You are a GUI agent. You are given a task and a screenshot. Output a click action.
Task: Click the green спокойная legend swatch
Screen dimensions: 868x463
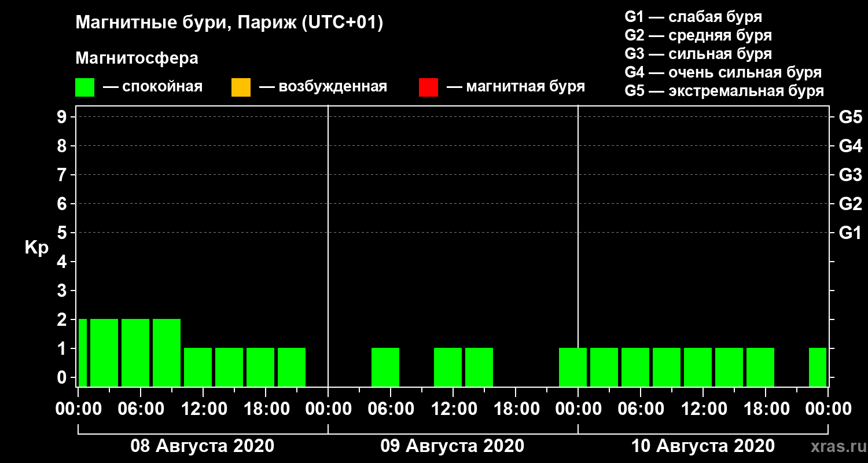click(x=84, y=87)
